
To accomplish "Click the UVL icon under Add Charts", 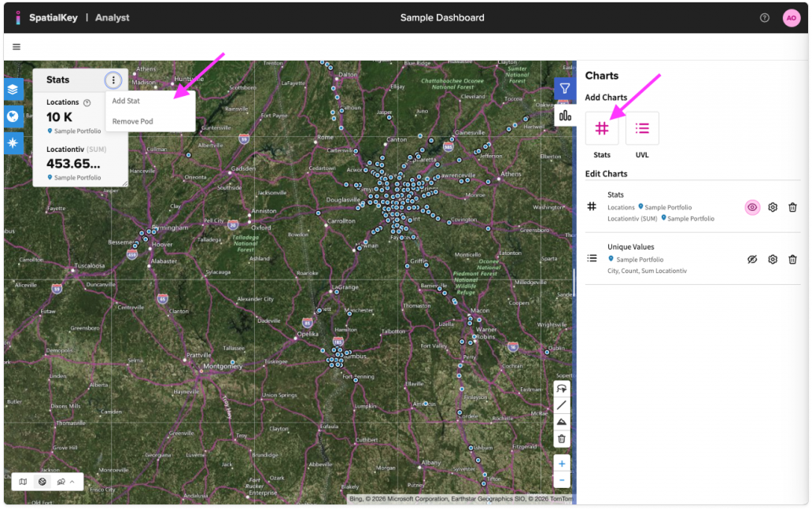I will pyautogui.click(x=642, y=128).
